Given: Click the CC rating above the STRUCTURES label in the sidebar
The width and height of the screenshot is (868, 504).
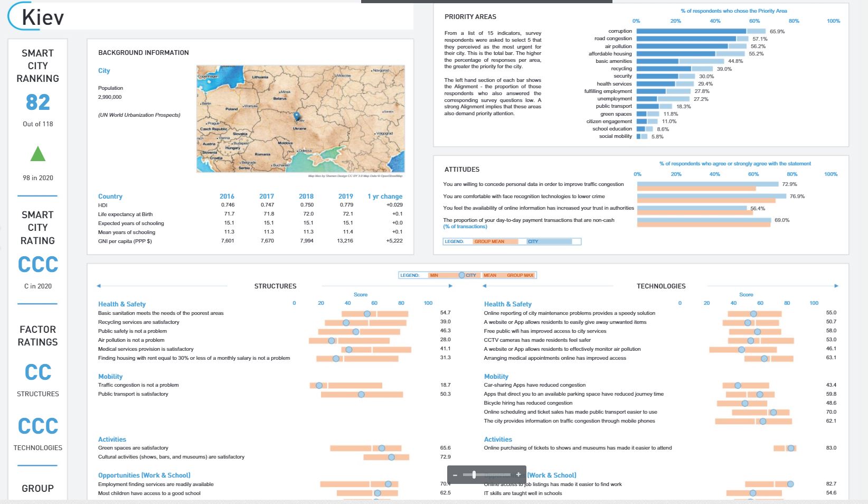Looking at the screenshot, I should click(x=38, y=372).
